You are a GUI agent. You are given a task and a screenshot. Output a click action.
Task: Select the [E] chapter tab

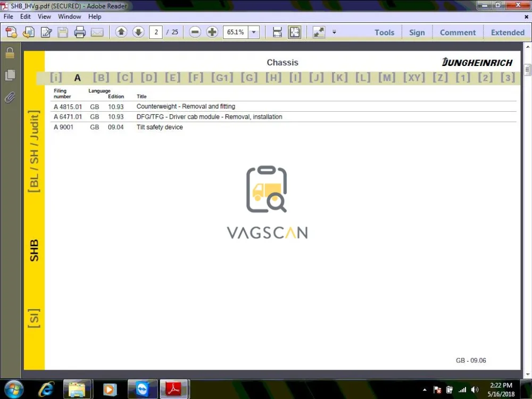[x=173, y=78]
